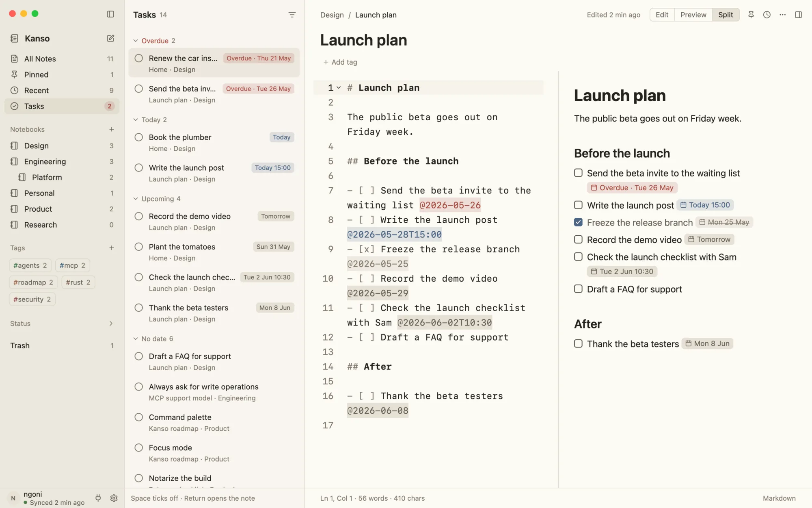Viewport: 812px width, 508px height.
Task: Open the ngoni account avatar
Action: [13, 498]
